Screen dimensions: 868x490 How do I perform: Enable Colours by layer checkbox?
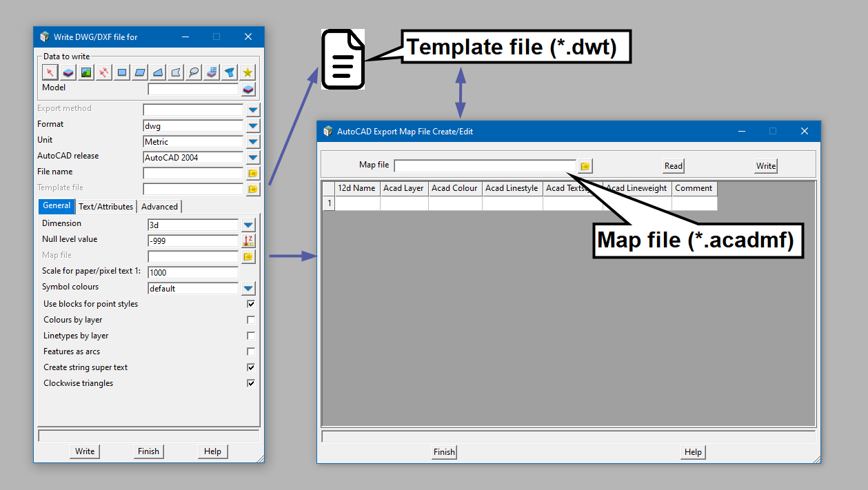[x=251, y=320]
